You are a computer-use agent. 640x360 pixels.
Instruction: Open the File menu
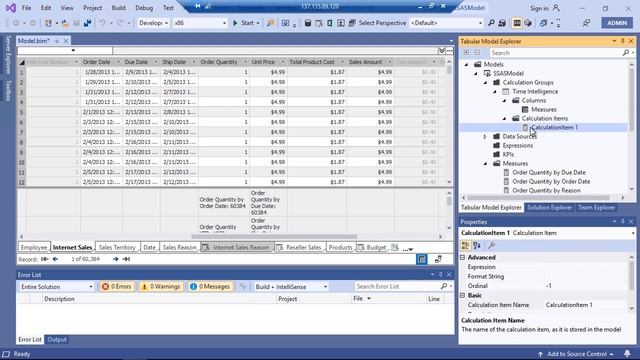coord(26,8)
